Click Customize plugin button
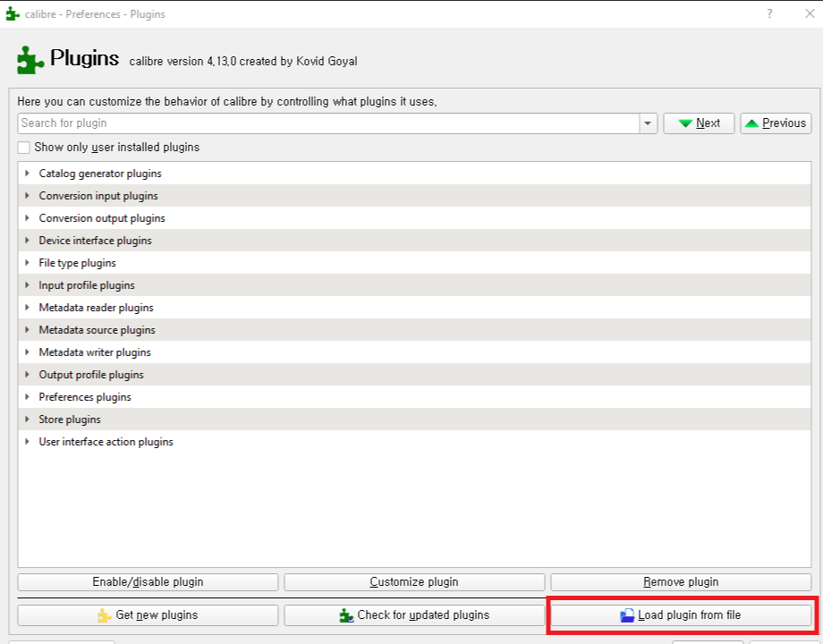This screenshot has height=644, width=823. 414,582
